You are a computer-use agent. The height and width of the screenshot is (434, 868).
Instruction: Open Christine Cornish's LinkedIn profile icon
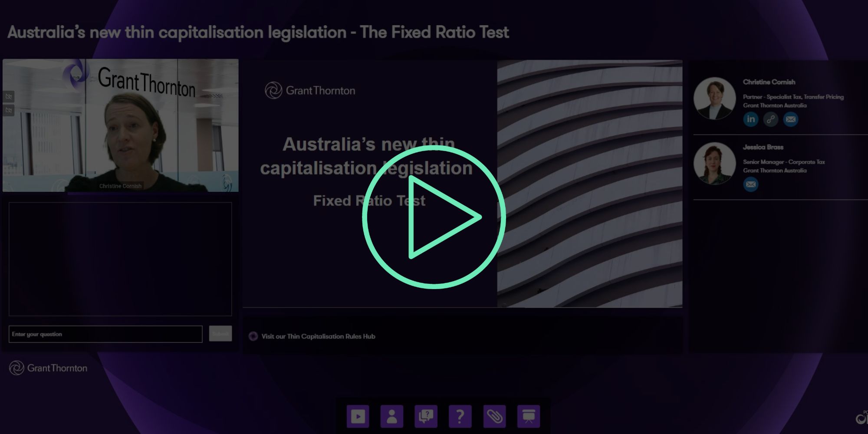click(x=751, y=119)
